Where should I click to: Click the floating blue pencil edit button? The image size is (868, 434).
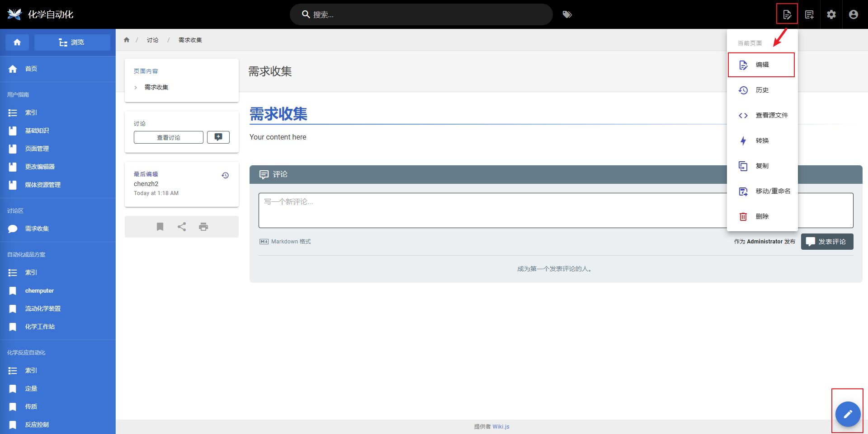click(x=848, y=414)
